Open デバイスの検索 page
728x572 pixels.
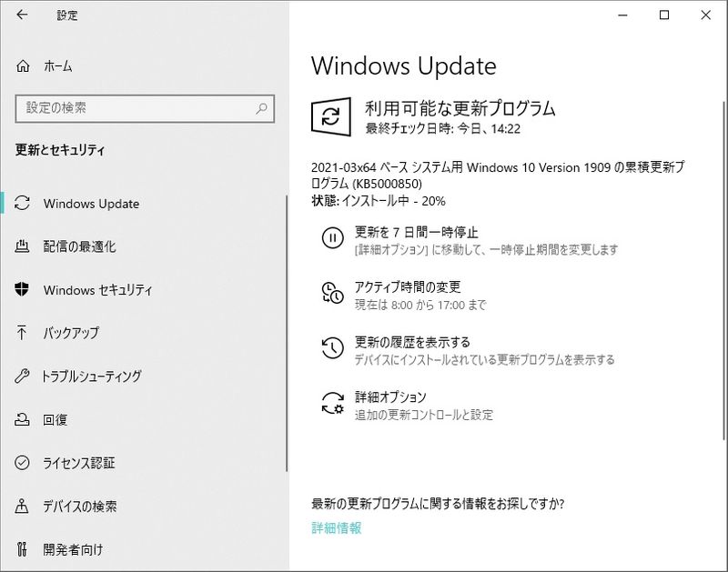80,506
